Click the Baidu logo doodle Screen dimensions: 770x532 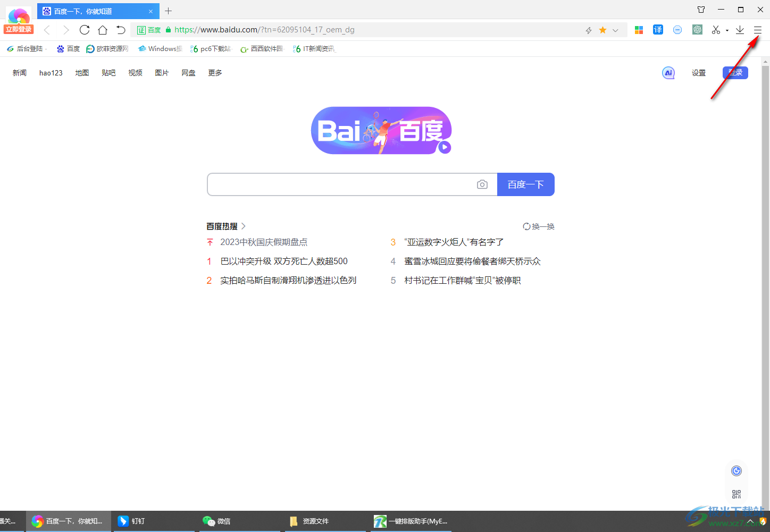(381, 130)
